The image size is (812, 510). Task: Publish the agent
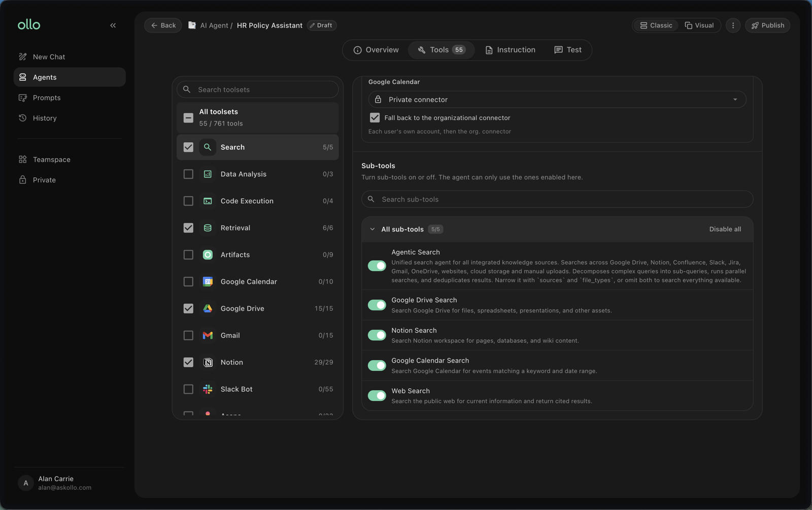[767, 25]
